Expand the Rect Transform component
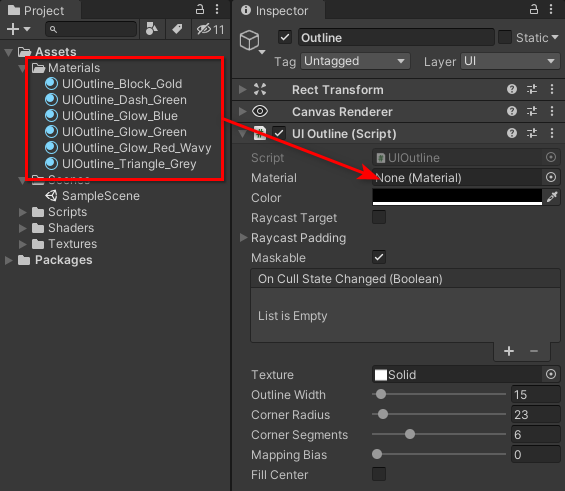 pos(243,89)
